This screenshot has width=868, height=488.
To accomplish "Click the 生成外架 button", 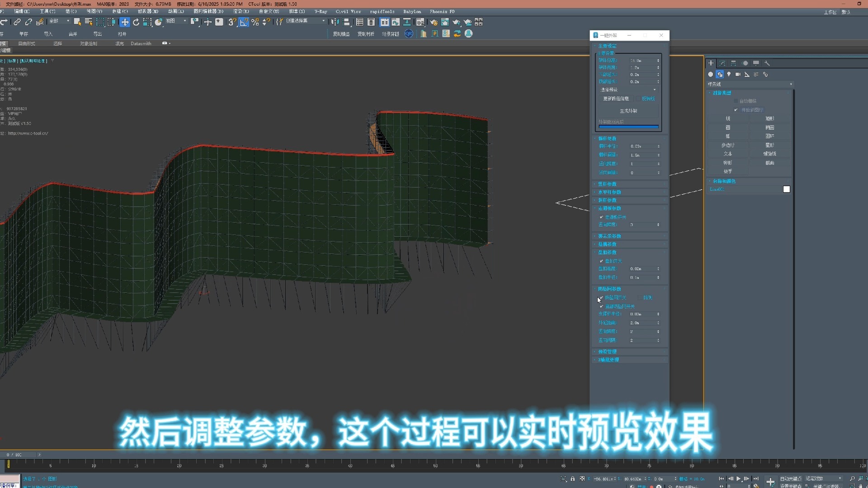I will (628, 111).
